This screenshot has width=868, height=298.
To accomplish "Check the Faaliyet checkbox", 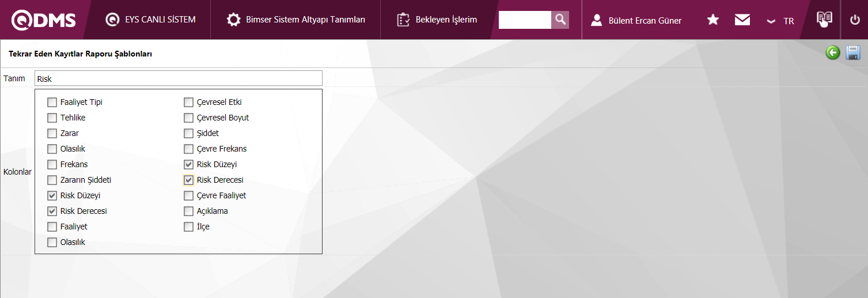I will pos(52,227).
